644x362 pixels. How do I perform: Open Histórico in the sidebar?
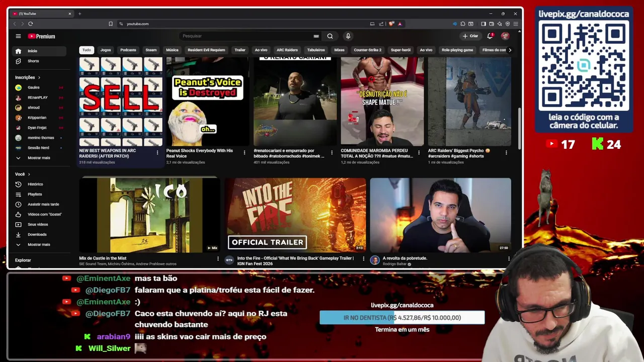(39, 184)
